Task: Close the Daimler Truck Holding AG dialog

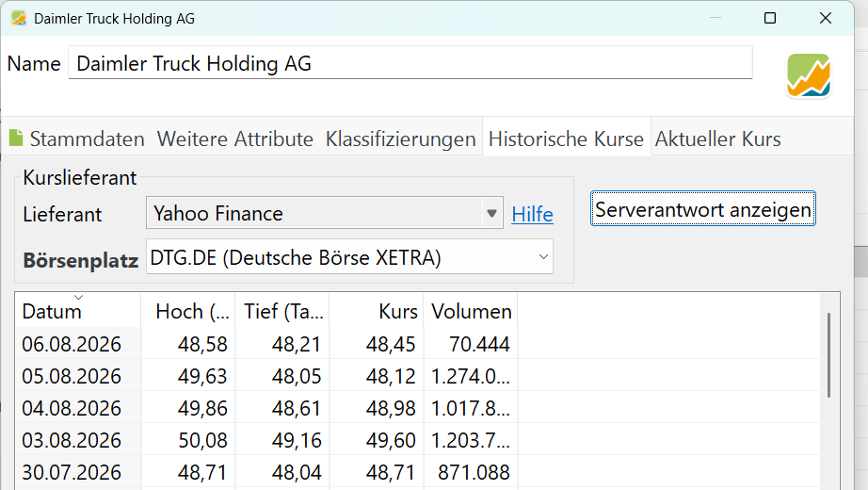Action: (x=826, y=18)
